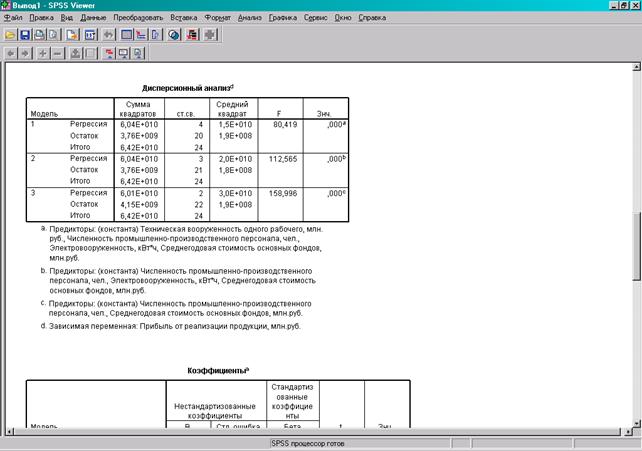The image size is (642, 451).
Task: Click the Insert Text icon
Action: [x=138, y=53]
